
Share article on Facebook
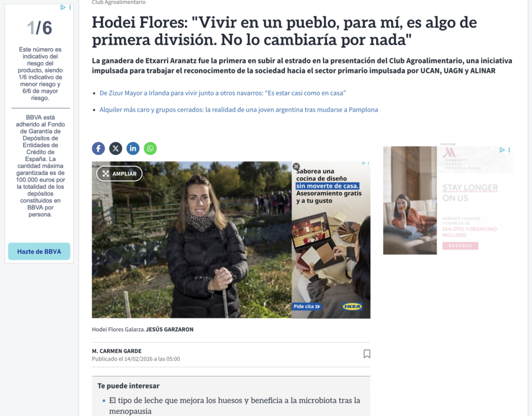click(99, 149)
